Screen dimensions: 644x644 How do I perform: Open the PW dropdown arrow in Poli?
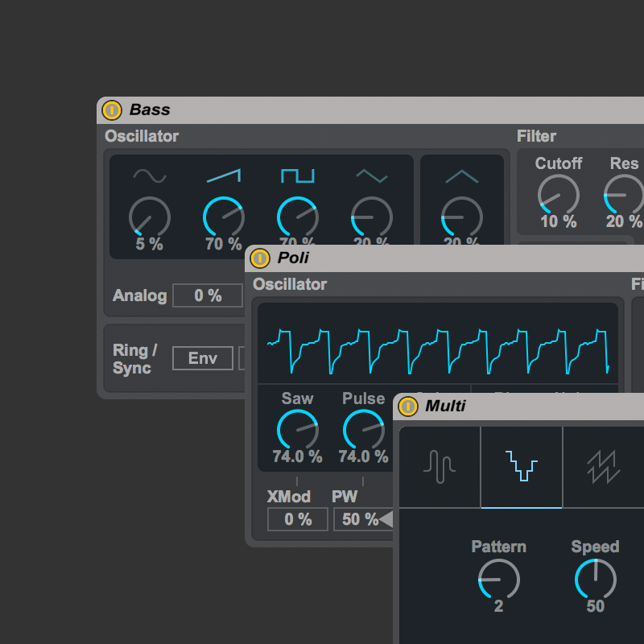(x=386, y=519)
